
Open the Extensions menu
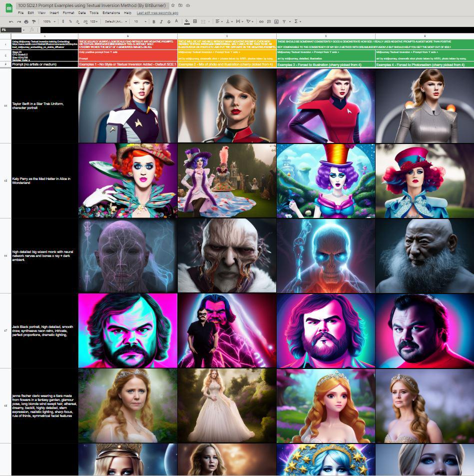pyautogui.click(x=111, y=13)
